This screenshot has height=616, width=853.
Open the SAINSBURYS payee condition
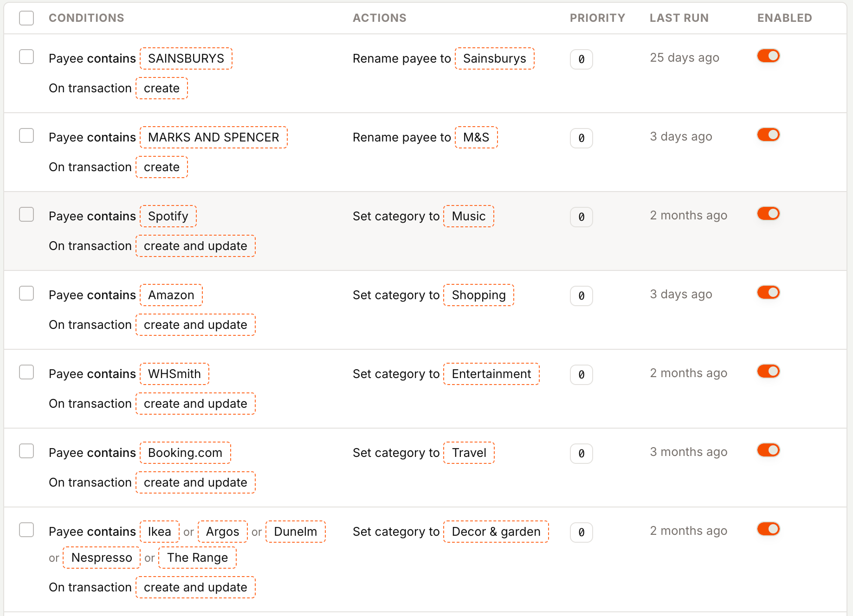pos(186,58)
